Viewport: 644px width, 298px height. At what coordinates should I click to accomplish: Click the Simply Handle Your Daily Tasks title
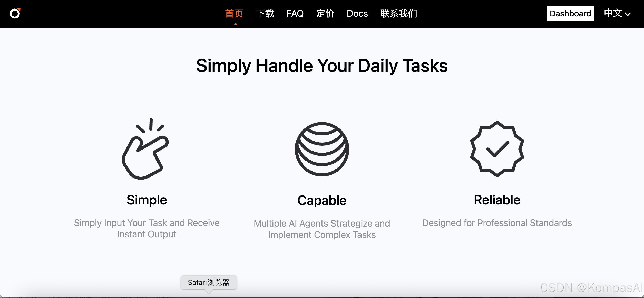pos(322,66)
